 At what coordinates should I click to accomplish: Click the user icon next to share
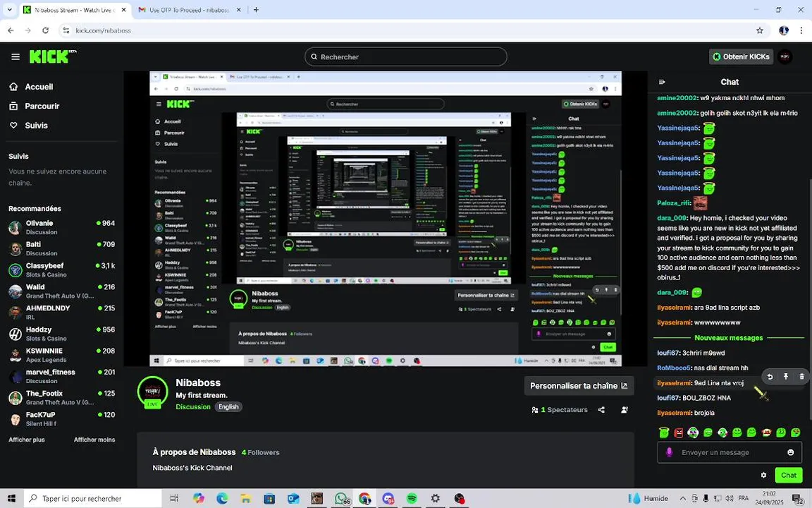pos(625,409)
